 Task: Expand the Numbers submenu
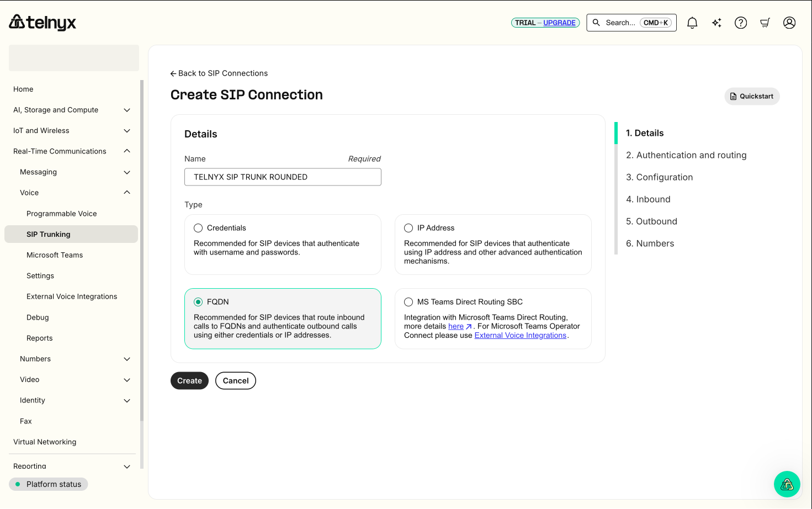[127, 359]
